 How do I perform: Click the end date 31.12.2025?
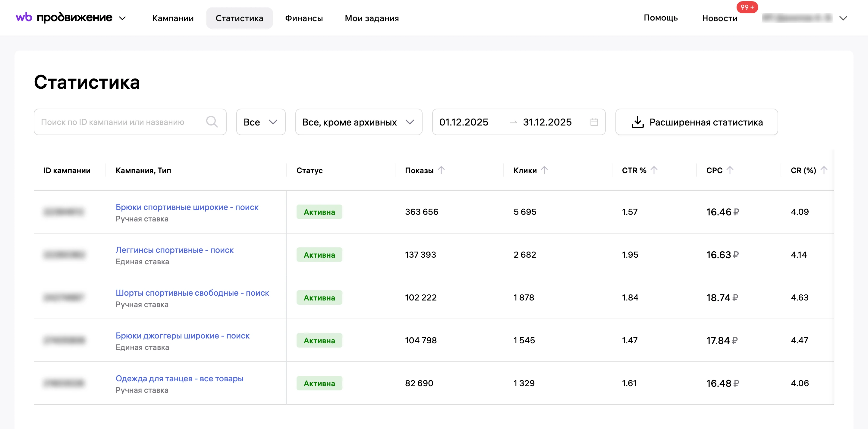point(547,122)
